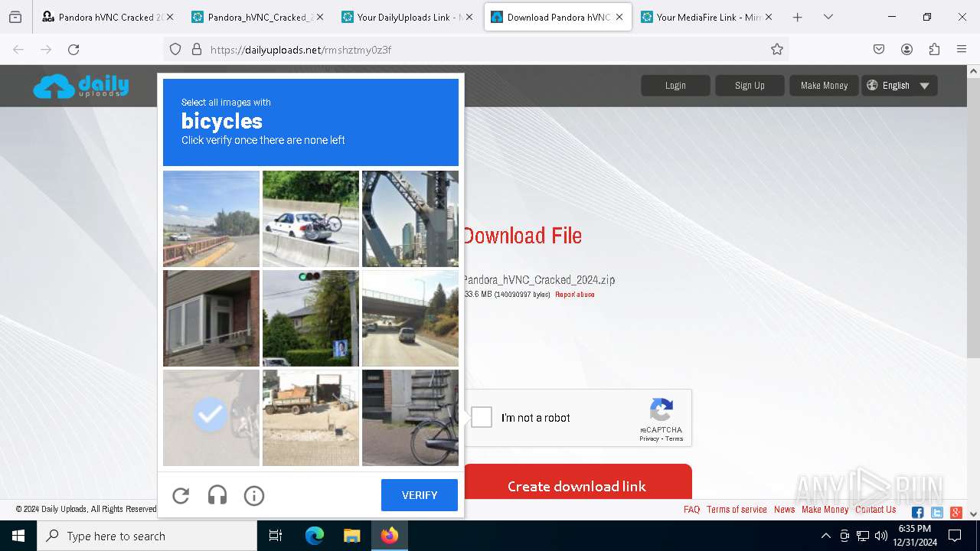Bookmark this page with star icon
The height and width of the screenshot is (551, 980).
click(x=777, y=50)
